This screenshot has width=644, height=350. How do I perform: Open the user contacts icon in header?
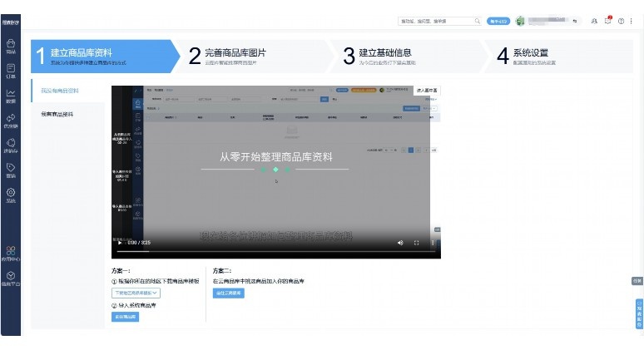point(594,21)
